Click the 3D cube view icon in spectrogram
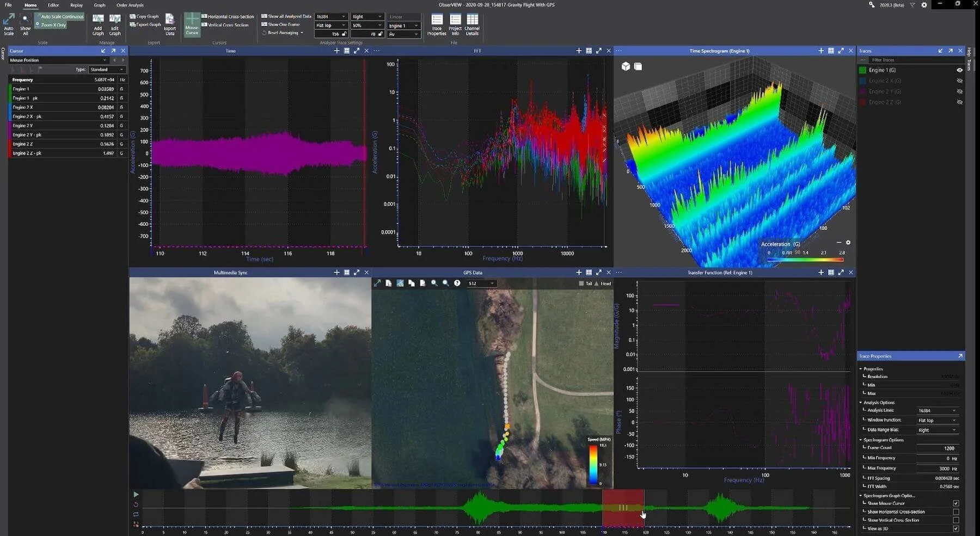The width and height of the screenshot is (980, 536). [626, 66]
